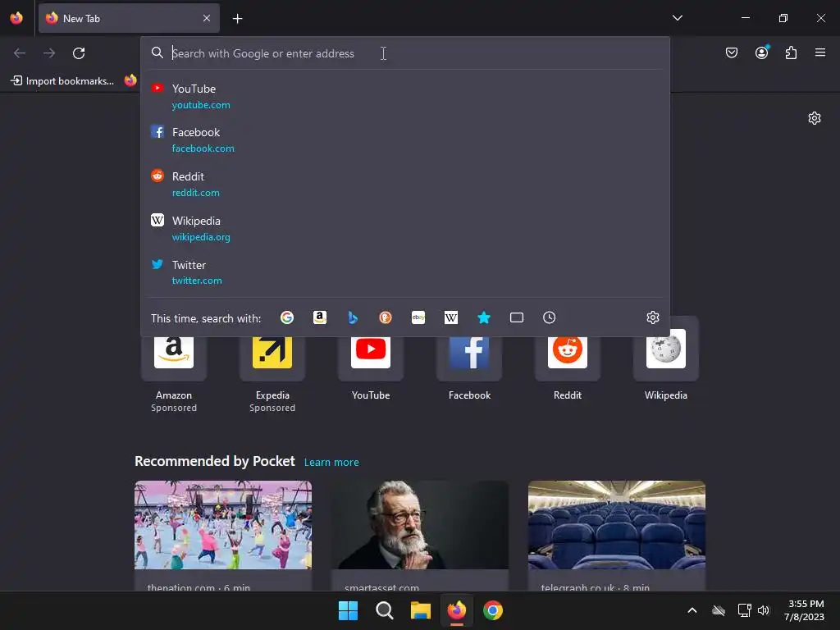Open Firefox View icon at top left
The width and height of the screenshot is (840, 630).
pyautogui.click(x=16, y=18)
